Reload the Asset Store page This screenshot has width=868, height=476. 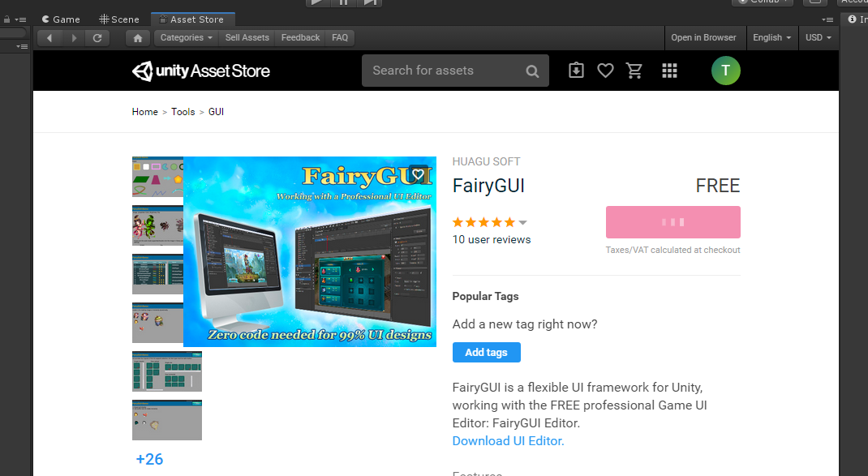click(x=97, y=37)
